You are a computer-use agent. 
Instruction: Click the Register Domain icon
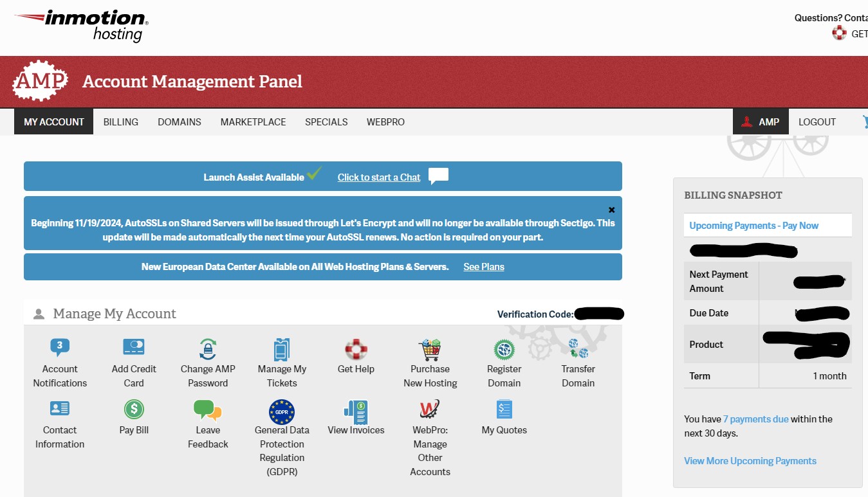pyautogui.click(x=504, y=350)
